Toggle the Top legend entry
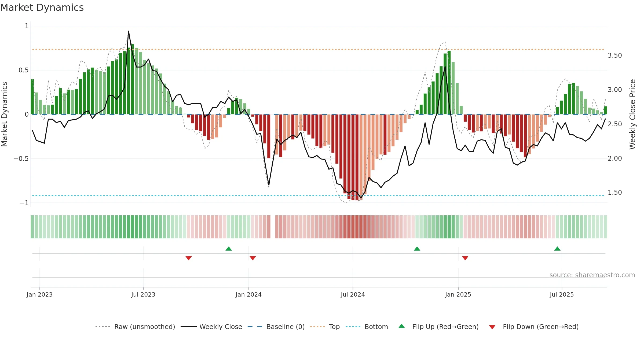 [325, 327]
